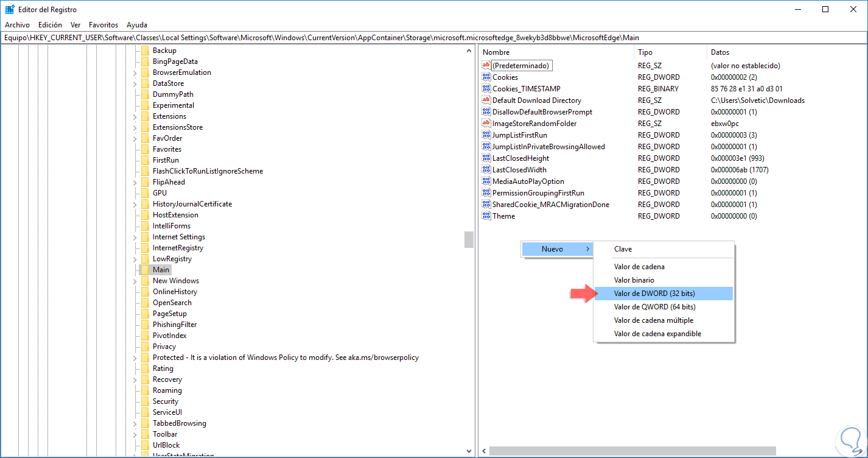Click the data cell C:\Users\Solvetic\Downloads
The image size is (868, 458).
[757, 100]
